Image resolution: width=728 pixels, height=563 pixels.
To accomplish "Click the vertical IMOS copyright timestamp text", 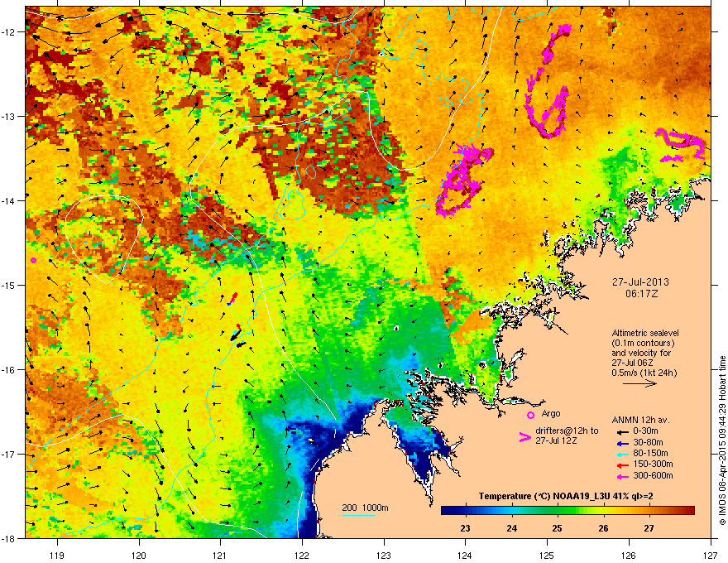I will click(722, 440).
